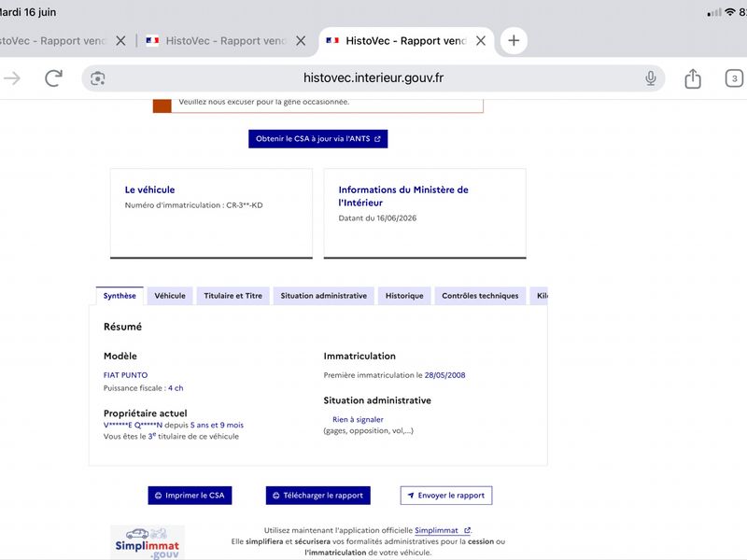Click the cellular signal bars icon
The image size is (747, 560).
point(714,13)
